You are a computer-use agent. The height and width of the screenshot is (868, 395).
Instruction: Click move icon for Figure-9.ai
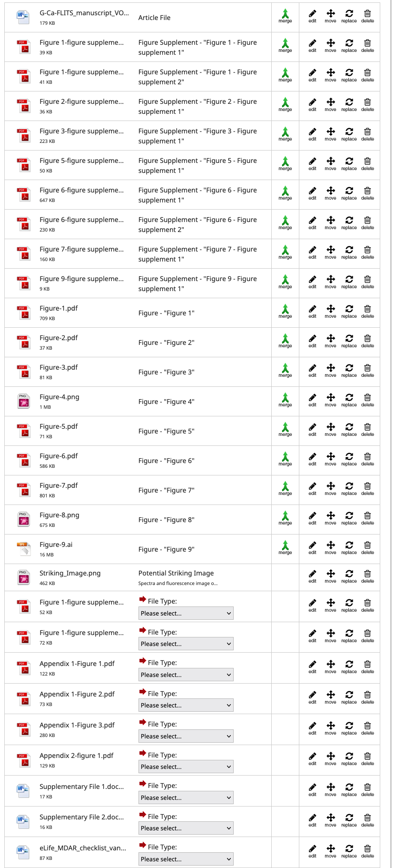click(330, 547)
